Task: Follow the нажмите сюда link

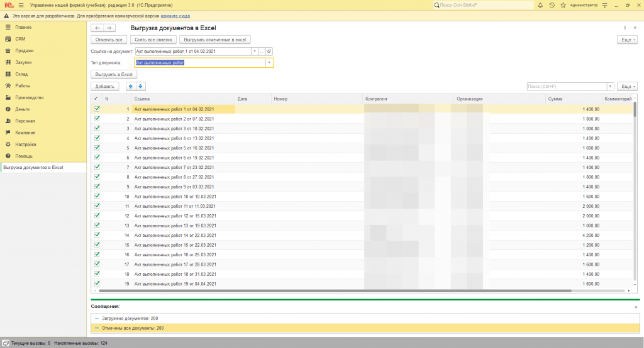Action: (175, 16)
